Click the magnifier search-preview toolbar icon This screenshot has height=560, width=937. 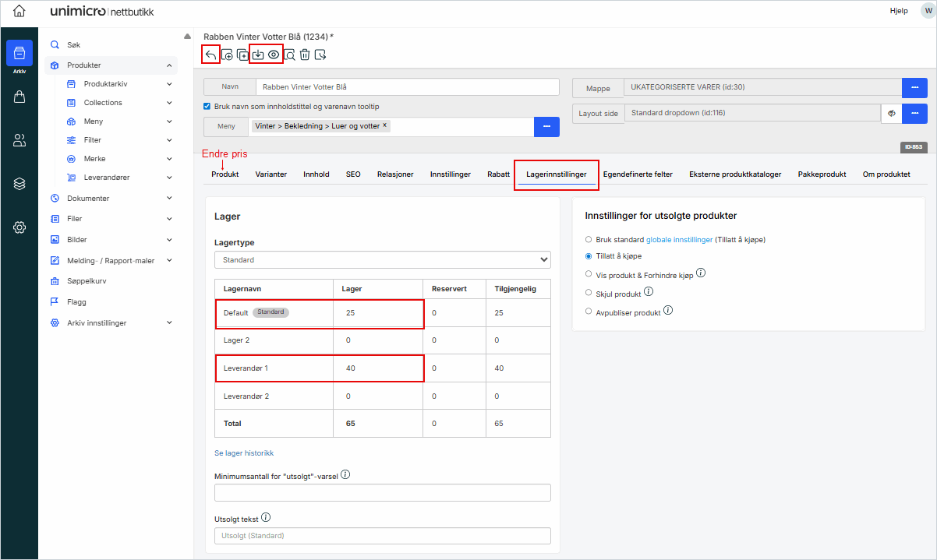pyautogui.click(x=289, y=55)
